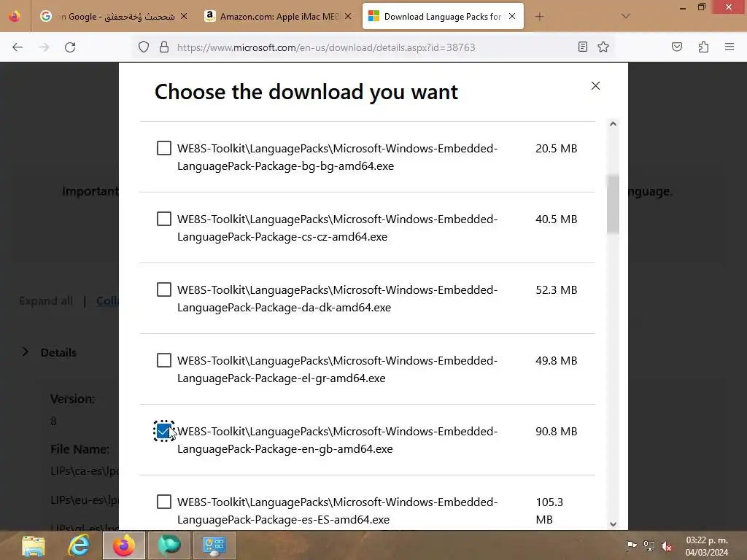Check the da-dk language pack checkbox
This screenshot has height=560, width=747.
(164, 289)
